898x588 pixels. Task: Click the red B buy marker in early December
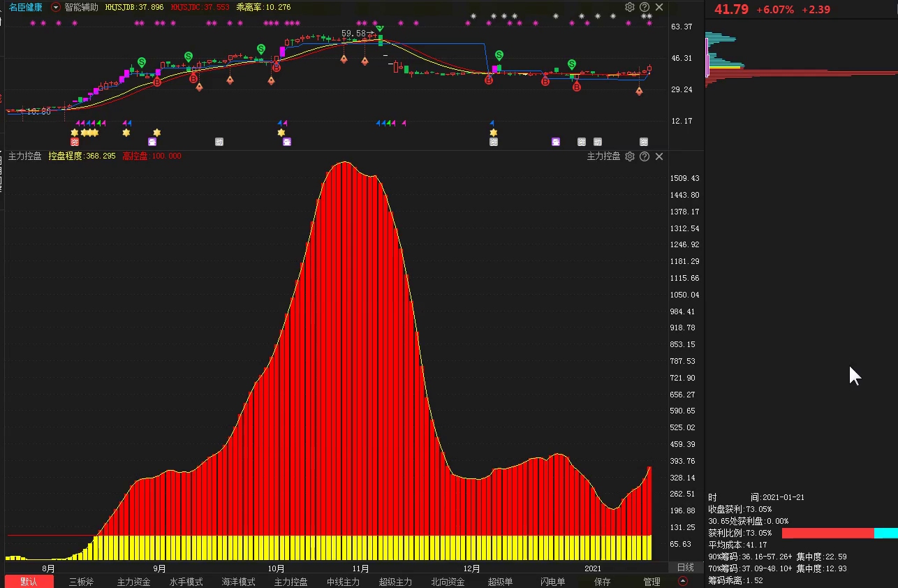489,80
